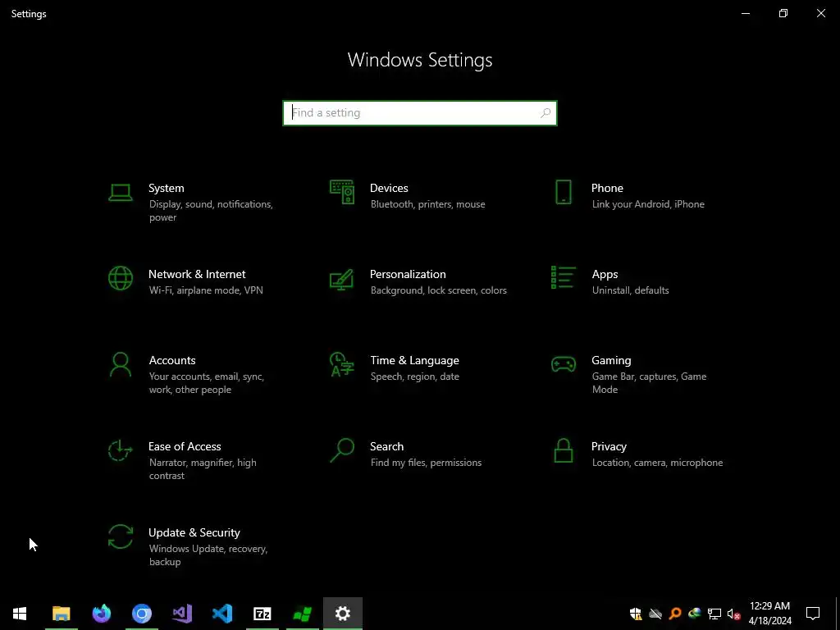
Task: Click the Settings gear on the taskbar
Action: pos(343,614)
